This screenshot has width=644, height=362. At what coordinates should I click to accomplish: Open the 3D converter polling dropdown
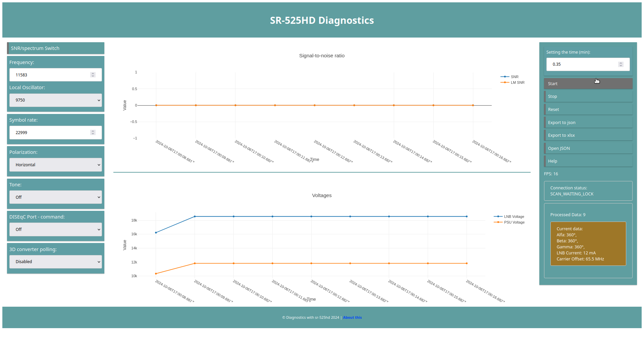[56, 262]
